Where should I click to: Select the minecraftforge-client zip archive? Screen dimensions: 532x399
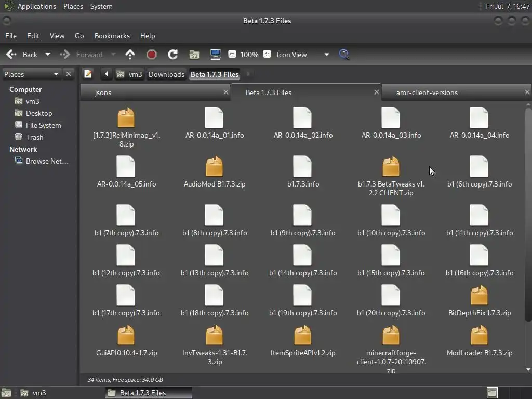[x=391, y=335]
